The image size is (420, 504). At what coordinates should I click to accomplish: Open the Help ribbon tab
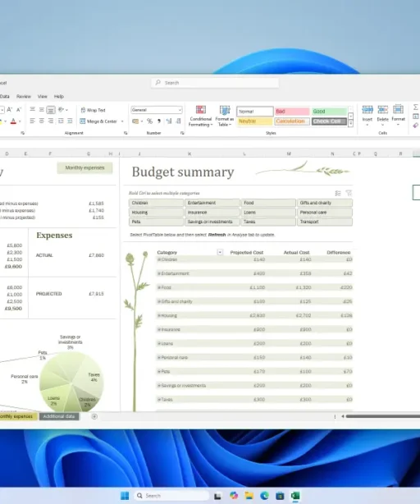tap(59, 96)
